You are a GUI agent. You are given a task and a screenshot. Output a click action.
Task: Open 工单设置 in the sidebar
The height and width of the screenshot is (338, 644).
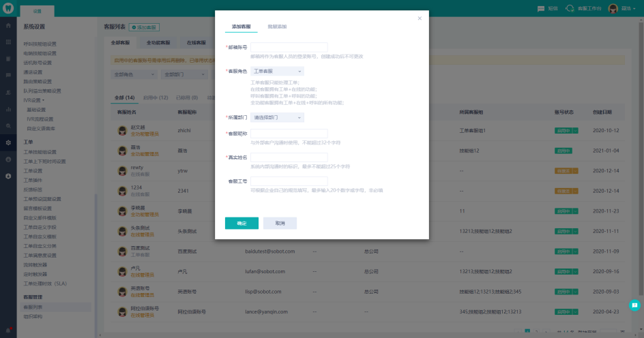point(33,171)
